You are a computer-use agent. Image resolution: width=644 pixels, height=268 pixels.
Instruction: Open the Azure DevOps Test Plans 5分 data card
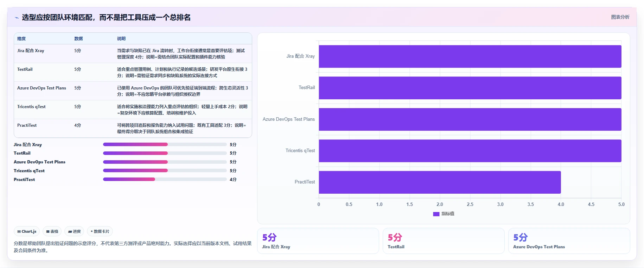coord(569,241)
